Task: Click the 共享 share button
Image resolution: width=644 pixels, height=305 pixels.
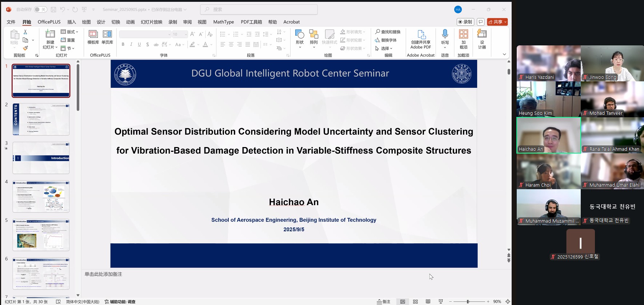Action: pyautogui.click(x=497, y=22)
